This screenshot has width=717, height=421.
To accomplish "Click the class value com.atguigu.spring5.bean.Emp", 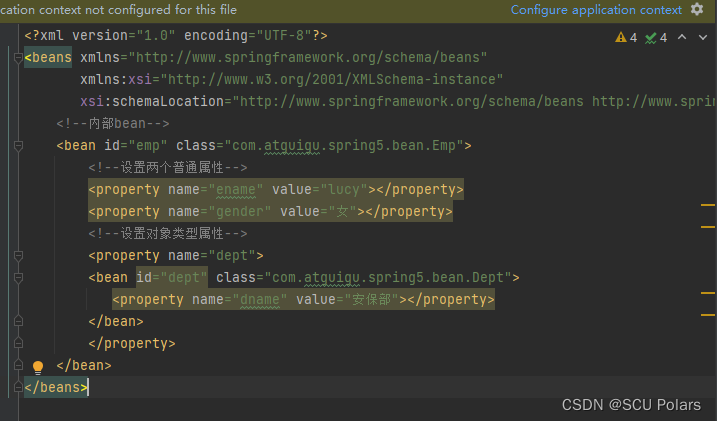I will (344, 145).
